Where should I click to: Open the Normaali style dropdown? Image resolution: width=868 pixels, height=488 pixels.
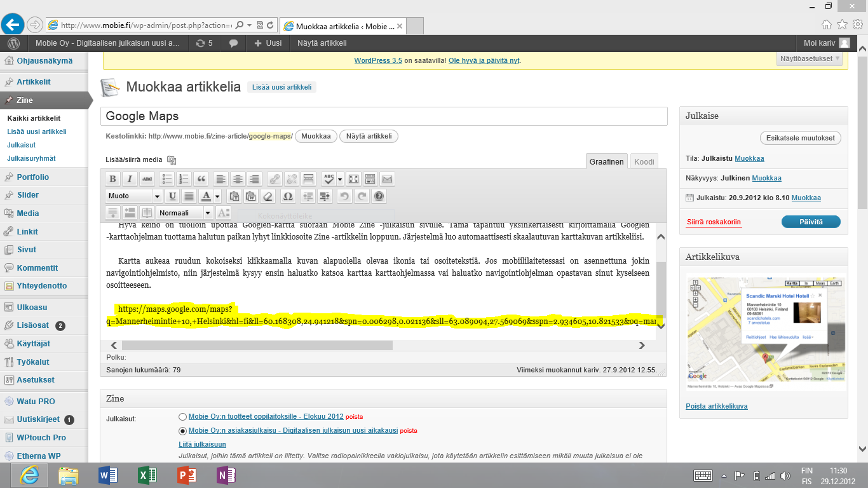[185, 213]
